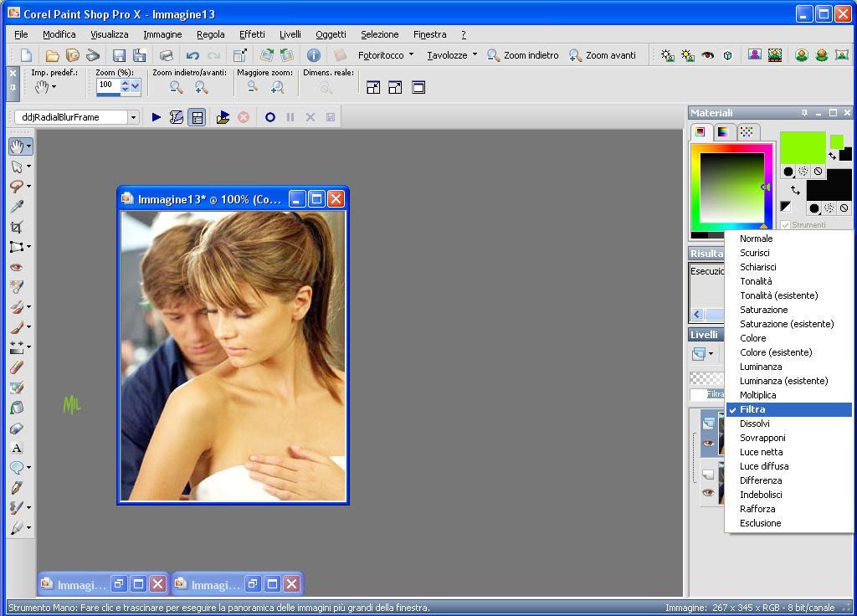Open the Immagine menu

pos(162,34)
